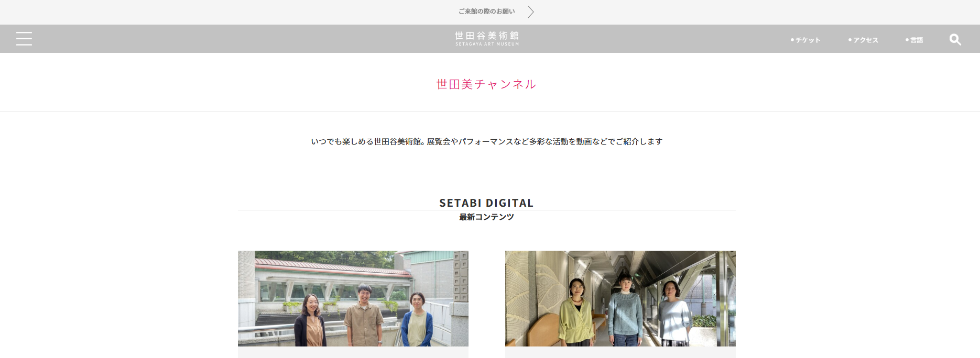The width and height of the screenshot is (980, 358).
Task: Click the intro text about 世田谷美術館 videos
Action: pyautogui.click(x=486, y=142)
